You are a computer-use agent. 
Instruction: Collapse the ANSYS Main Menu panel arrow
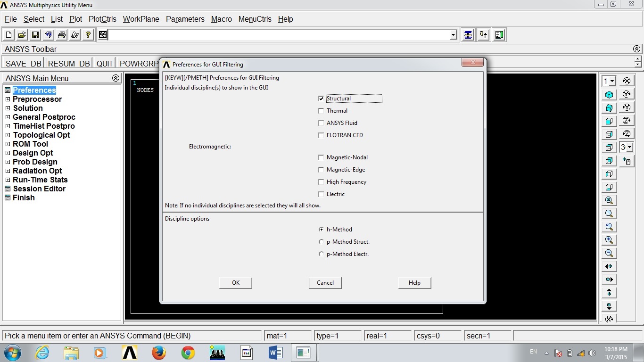[x=116, y=78]
